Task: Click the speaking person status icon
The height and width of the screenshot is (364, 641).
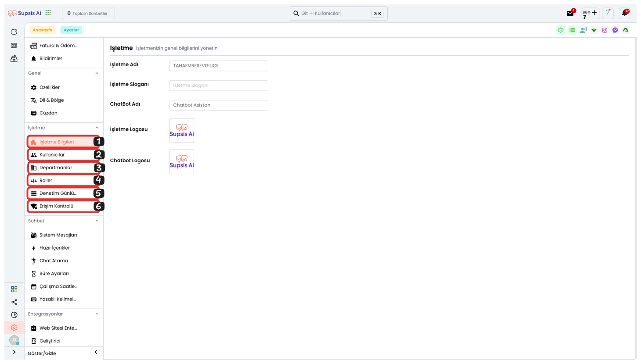Action: 583,30
